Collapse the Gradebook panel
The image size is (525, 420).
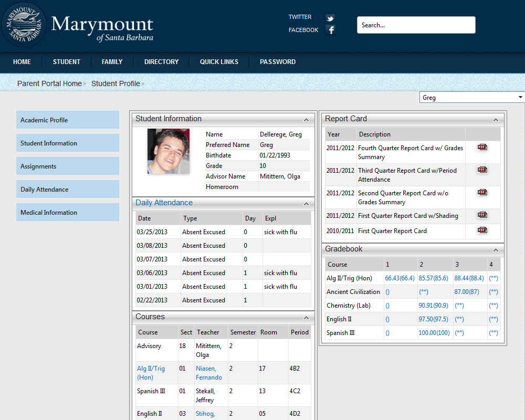pos(496,249)
